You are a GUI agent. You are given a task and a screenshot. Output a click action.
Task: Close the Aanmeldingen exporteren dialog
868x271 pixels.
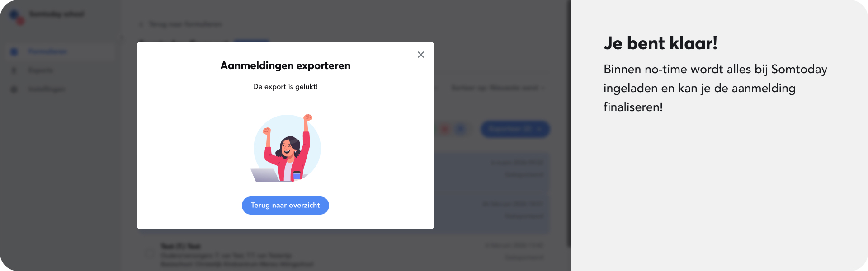pyautogui.click(x=421, y=55)
